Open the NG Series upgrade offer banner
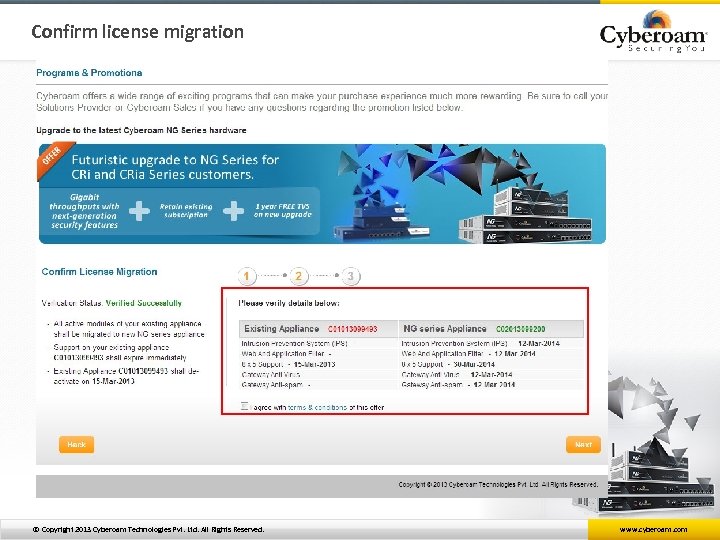720x540 pixels. pos(322,194)
